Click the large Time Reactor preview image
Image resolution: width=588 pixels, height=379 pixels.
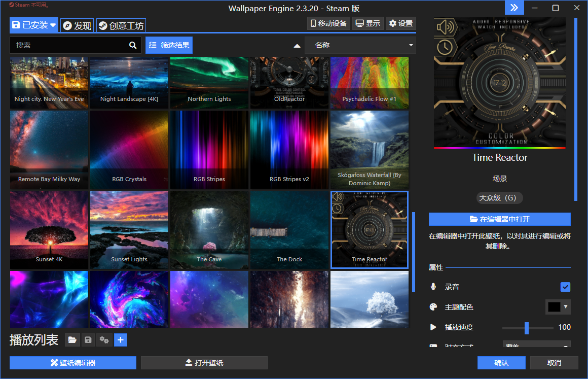click(499, 82)
